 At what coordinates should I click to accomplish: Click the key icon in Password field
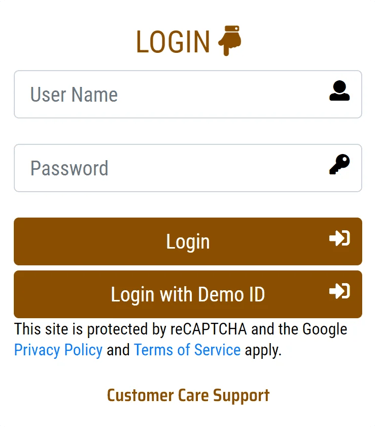(x=339, y=164)
